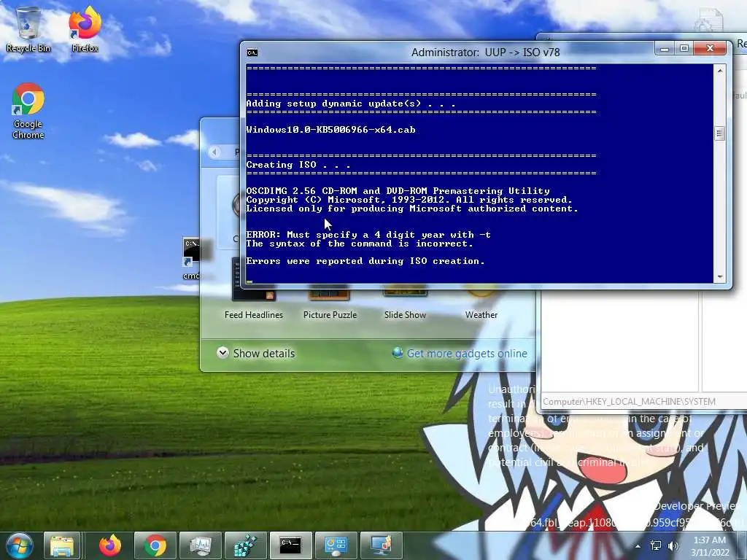Switch to Resource Monitor taskbar icon

pos(200,545)
